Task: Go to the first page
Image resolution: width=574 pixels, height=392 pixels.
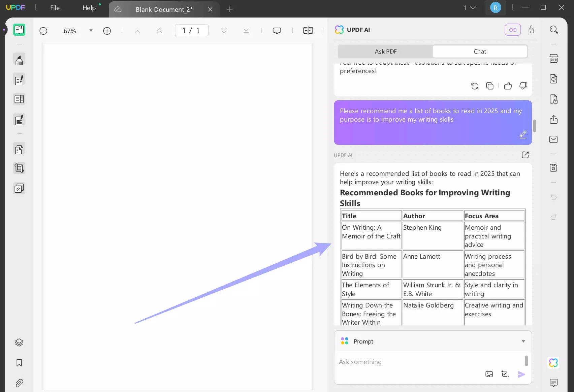Action: [x=137, y=31]
